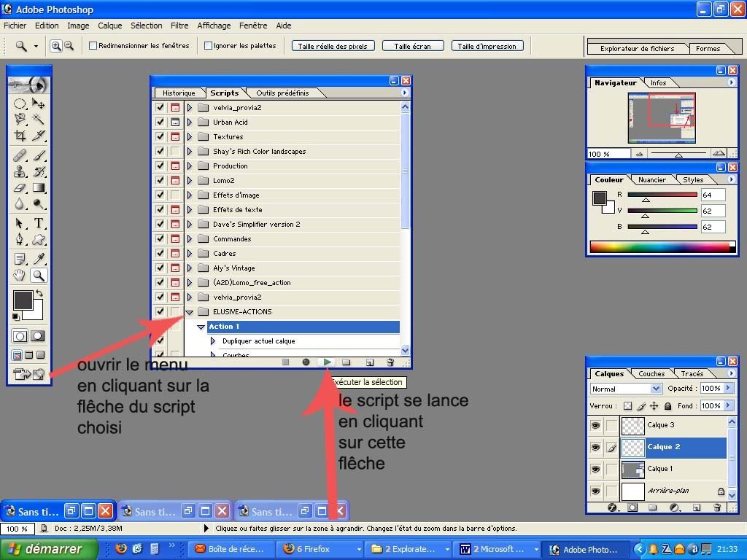Click the zoom-out magnifier in options bar
This screenshot has width=747, height=560.
point(69,46)
